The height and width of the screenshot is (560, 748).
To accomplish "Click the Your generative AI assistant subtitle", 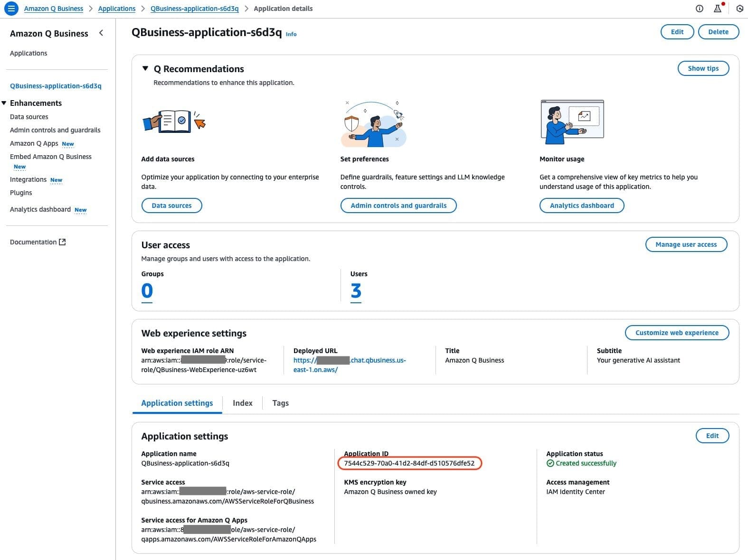I will click(638, 360).
